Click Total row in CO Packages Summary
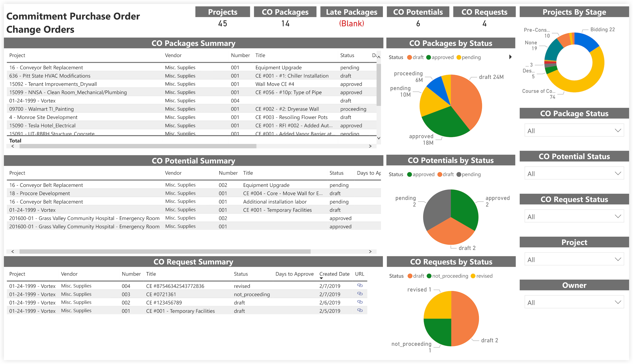 point(191,141)
